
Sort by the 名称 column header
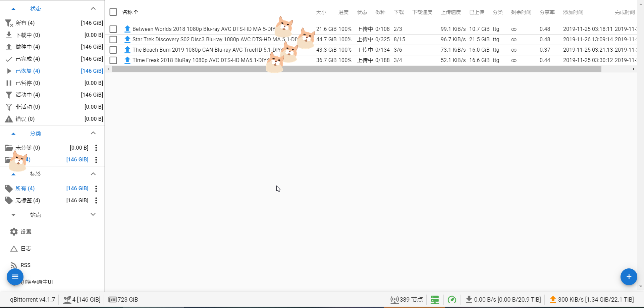coord(130,12)
